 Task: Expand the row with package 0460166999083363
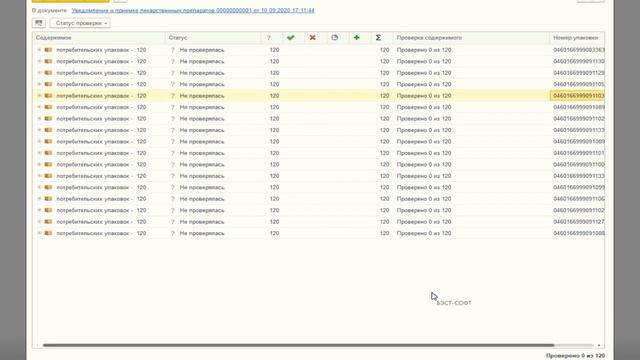(x=40, y=50)
